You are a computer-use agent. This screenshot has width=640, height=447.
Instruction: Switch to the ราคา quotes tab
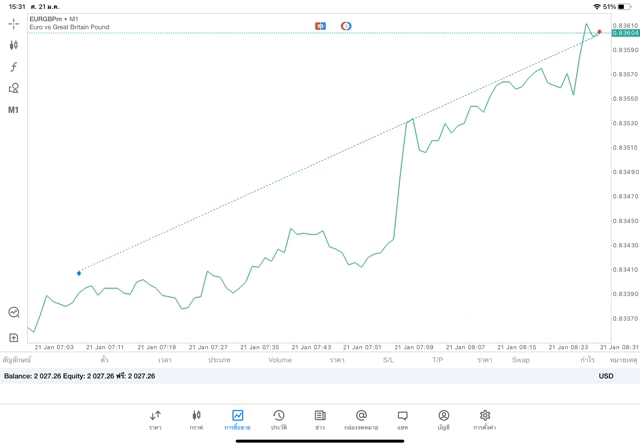click(155, 419)
